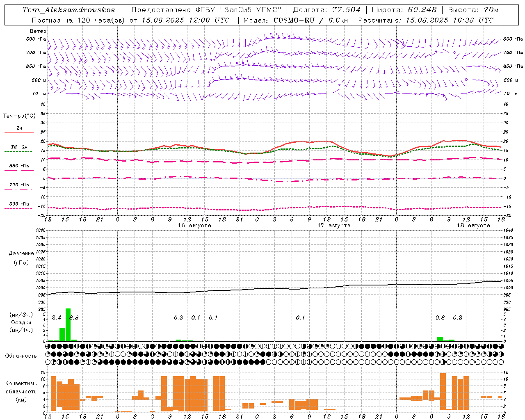525x420 pixels.
Task: Select the 17 августа date marker
Action: (334, 226)
